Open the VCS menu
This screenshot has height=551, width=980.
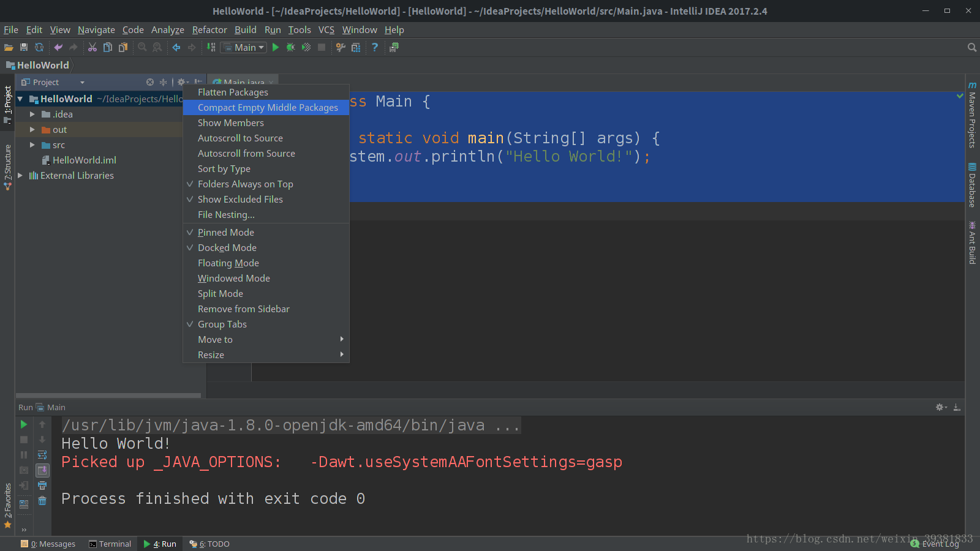tap(326, 29)
